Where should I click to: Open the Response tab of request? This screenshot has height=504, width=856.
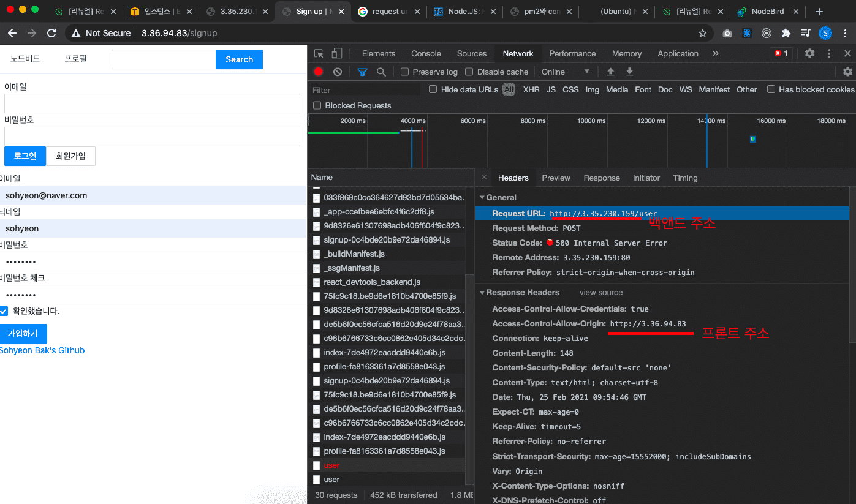coord(601,178)
